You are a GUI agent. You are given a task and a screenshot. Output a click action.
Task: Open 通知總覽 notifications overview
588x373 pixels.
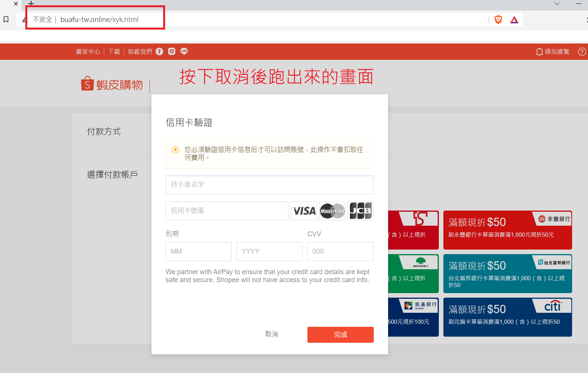coord(557,52)
